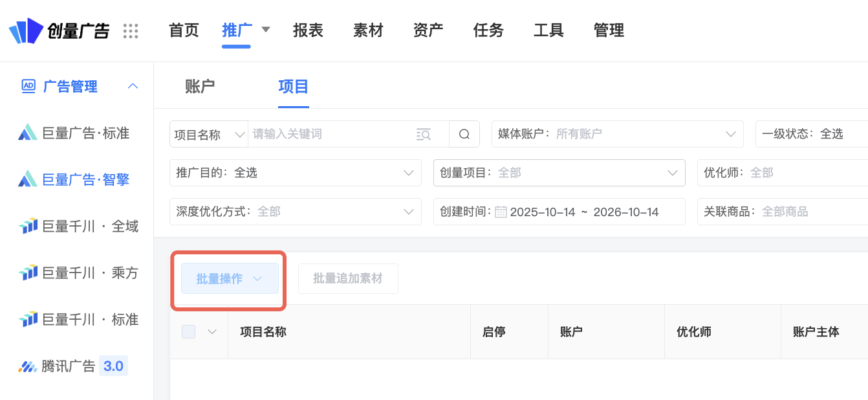Click the 账户 column header in table
This screenshot has height=400, width=868.
(572, 332)
